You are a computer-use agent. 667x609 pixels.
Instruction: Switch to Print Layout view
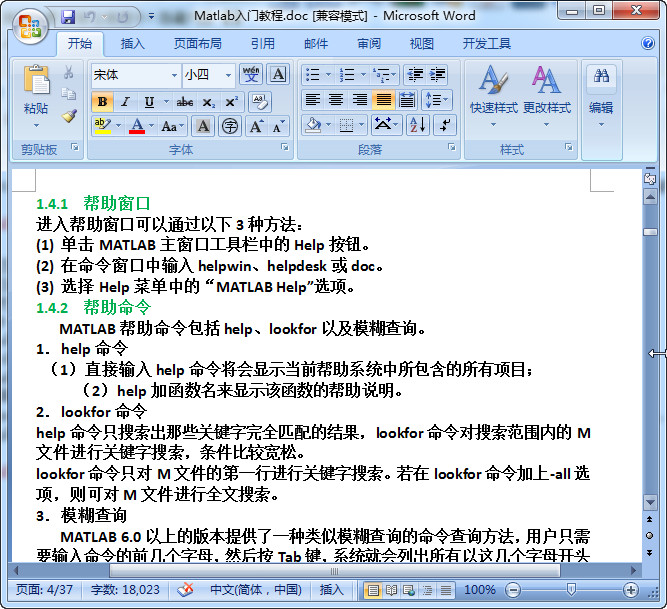tap(373, 590)
